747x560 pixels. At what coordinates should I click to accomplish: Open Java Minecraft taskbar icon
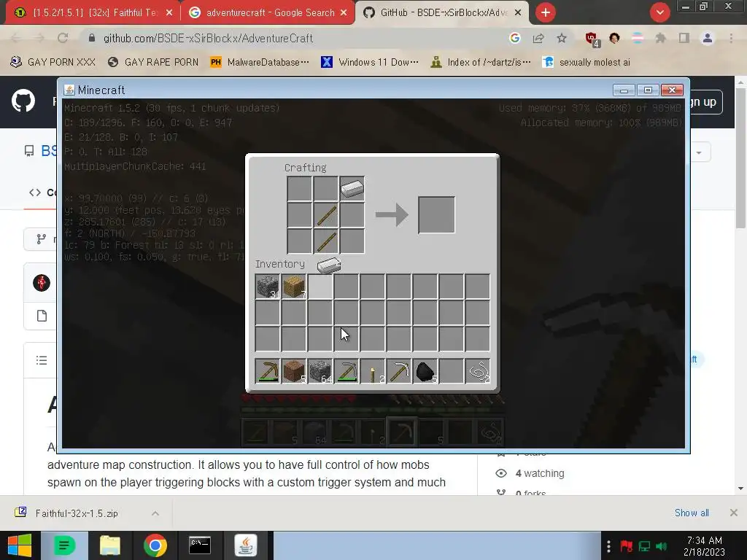[x=245, y=545]
